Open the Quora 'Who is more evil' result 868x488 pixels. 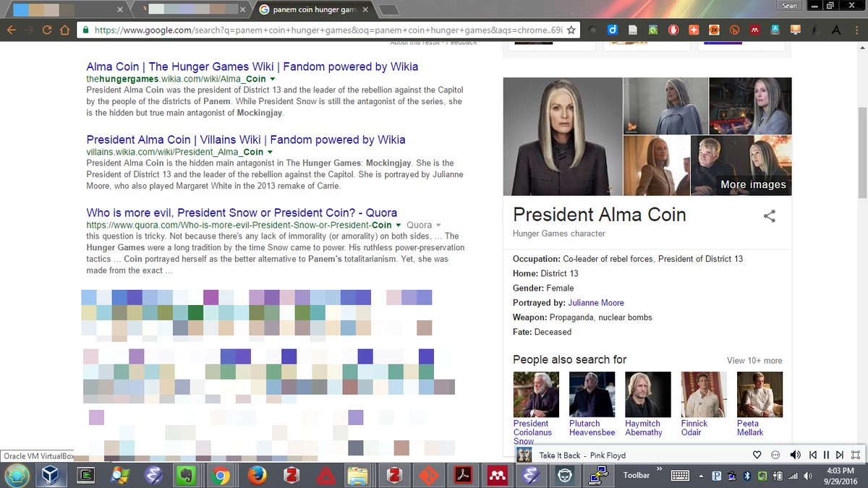pos(242,213)
